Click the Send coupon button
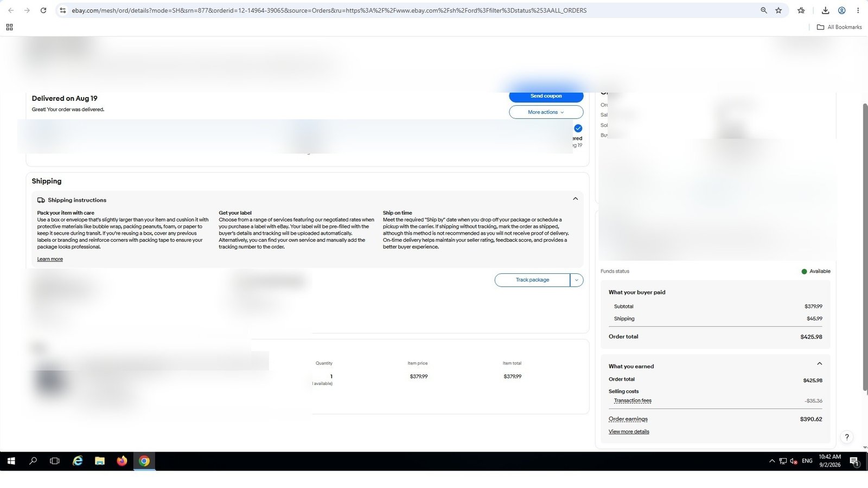The image size is (868, 488). 546,96
